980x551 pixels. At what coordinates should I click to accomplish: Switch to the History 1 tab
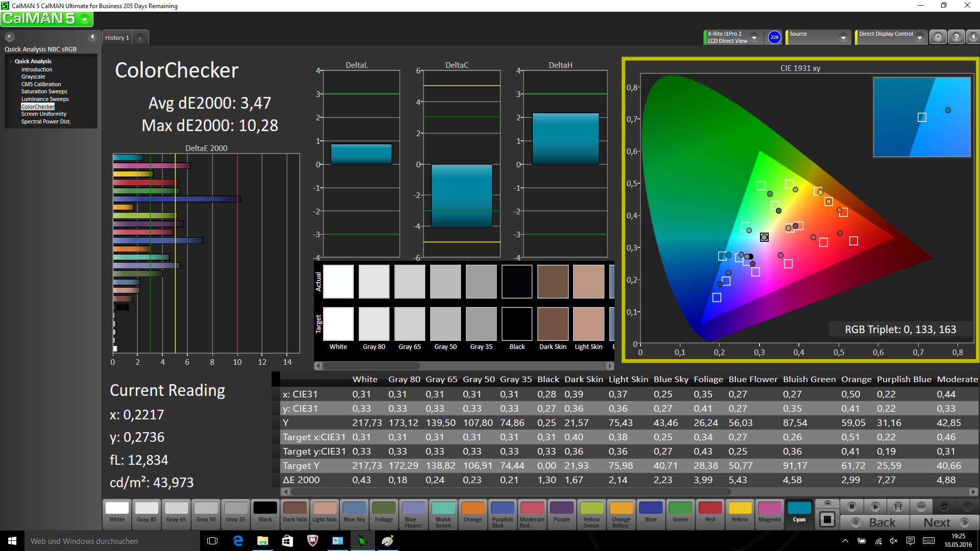[x=117, y=38]
